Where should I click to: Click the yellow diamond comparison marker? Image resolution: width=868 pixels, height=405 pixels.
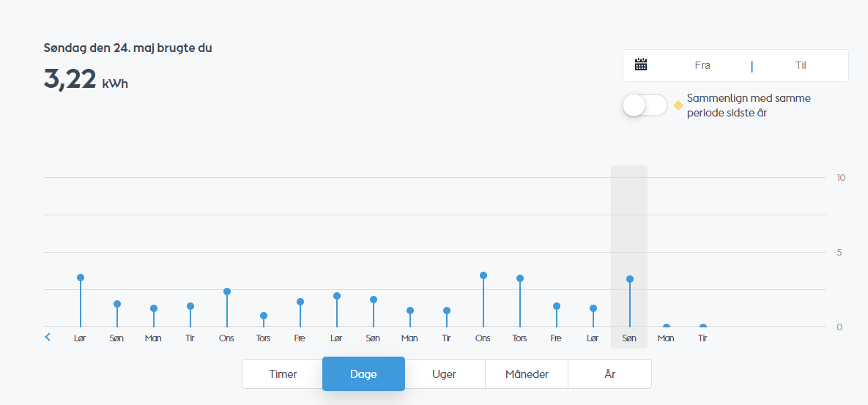tap(678, 105)
